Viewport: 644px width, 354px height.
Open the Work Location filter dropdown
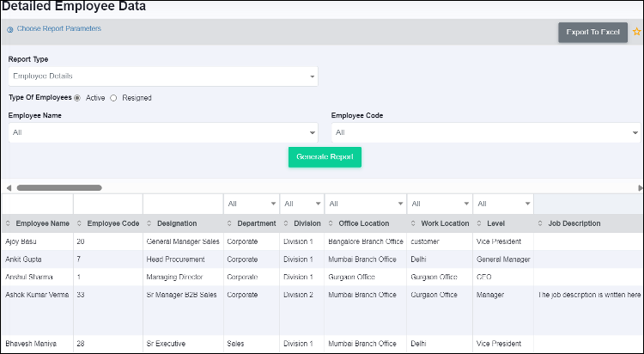(440, 204)
